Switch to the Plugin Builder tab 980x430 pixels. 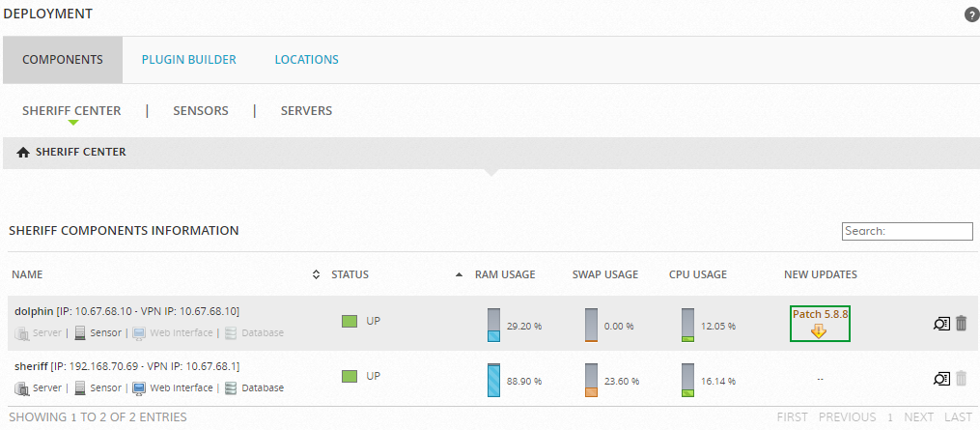tap(188, 60)
